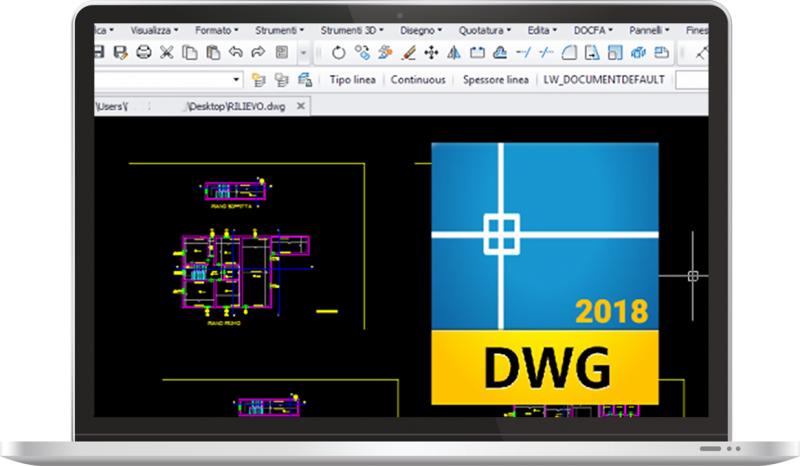800x466 pixels.
Task: Click the last blue stacked-shapes modify icon
Action: (661, 53)
